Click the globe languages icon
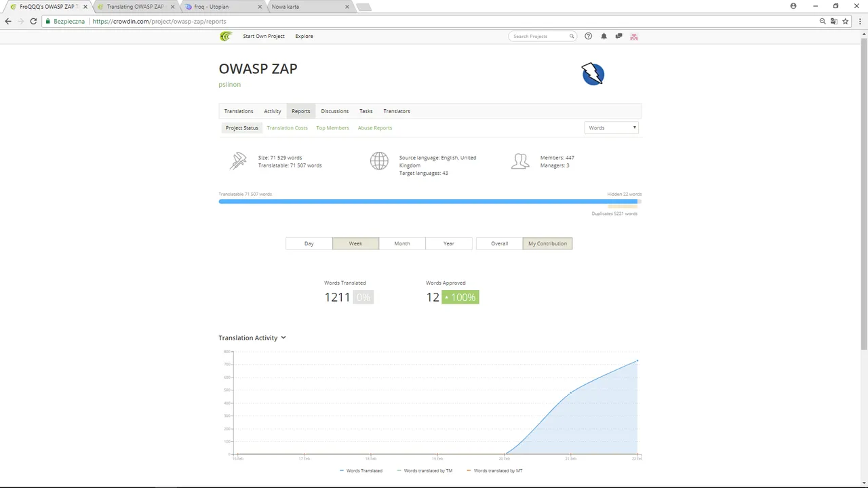 pyautogui.click(x=379, y=161)
